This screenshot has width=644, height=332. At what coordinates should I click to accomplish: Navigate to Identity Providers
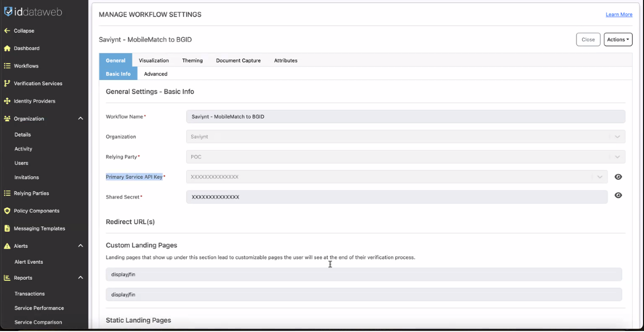(x=34, y=101)
